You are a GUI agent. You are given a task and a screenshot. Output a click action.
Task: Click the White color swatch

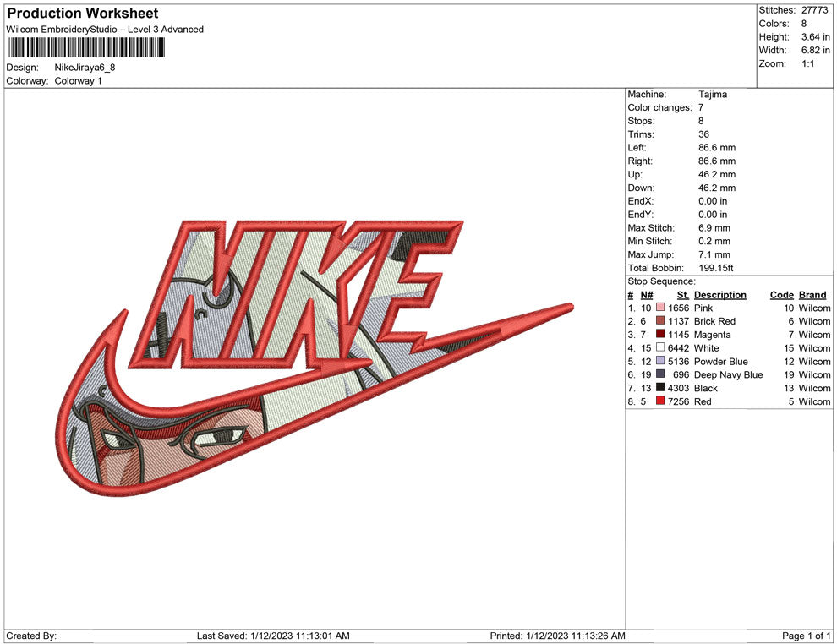[x=660, y=347]
